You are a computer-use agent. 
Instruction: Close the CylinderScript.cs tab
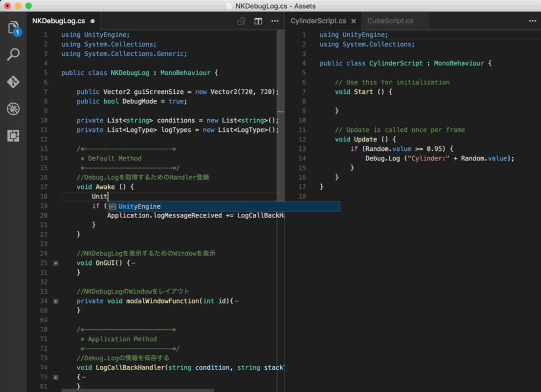pyautogui.click(x=353, y=21)
